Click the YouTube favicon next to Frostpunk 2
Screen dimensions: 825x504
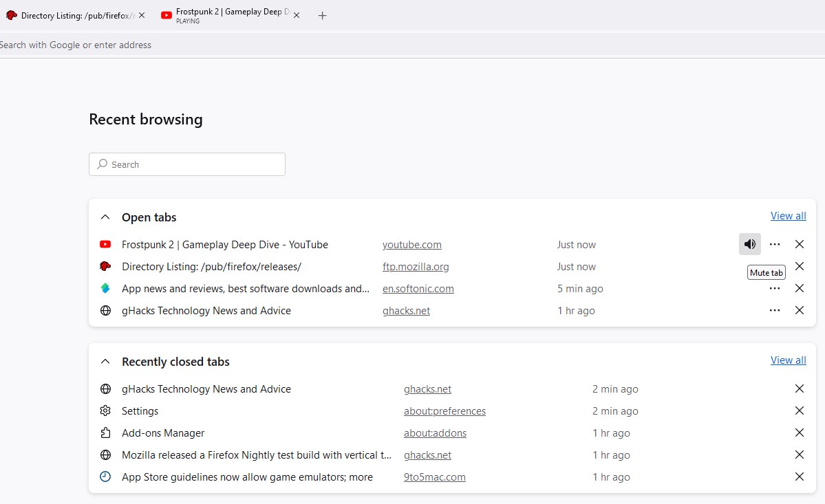[105, 244]
